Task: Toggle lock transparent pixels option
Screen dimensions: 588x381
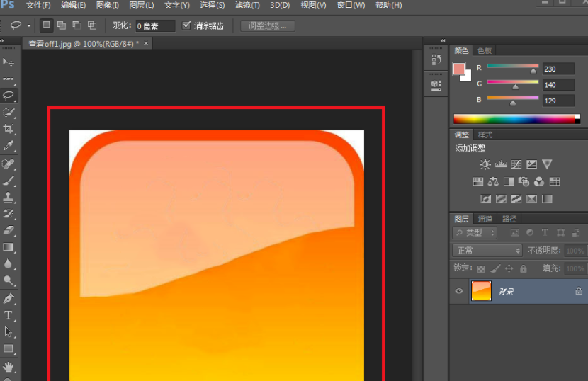Action: tap(481, 269)
